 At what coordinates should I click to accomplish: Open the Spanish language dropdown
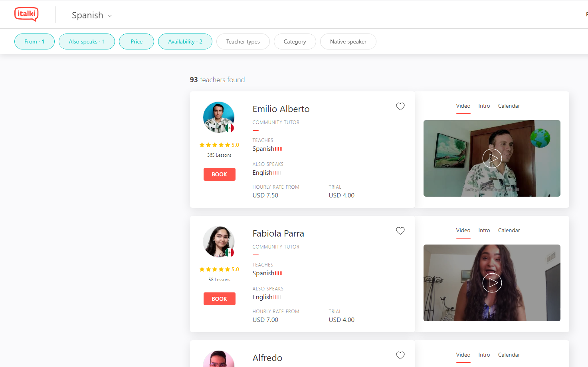(x=92, y=15)
